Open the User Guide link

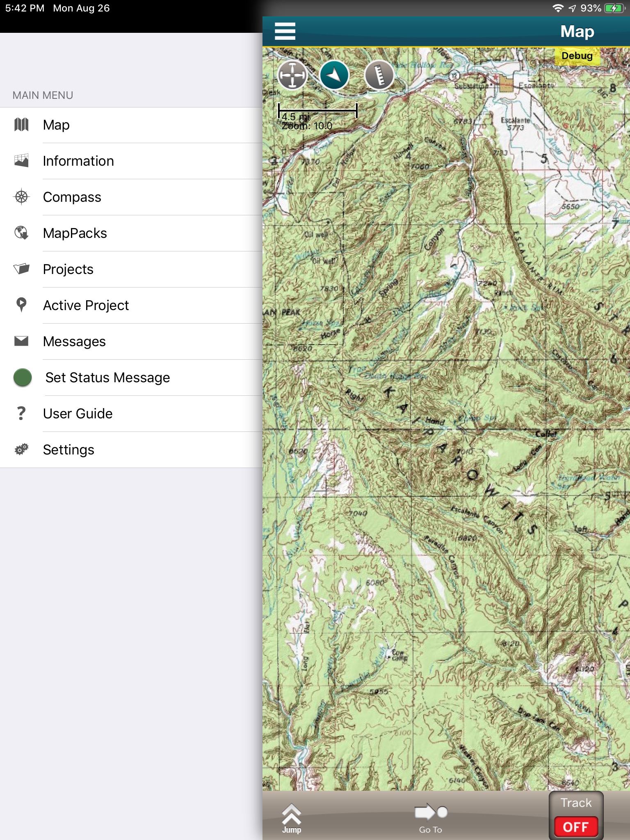tap(131, 414)
